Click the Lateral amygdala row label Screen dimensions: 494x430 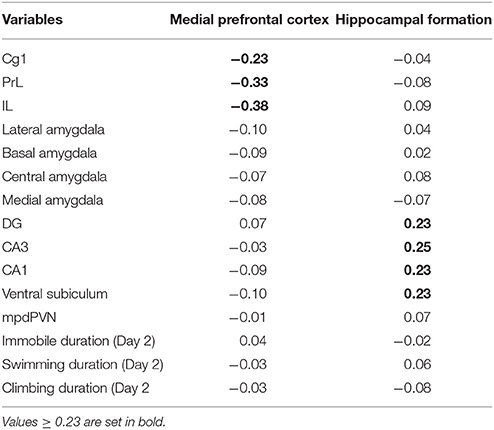(53, 130)
